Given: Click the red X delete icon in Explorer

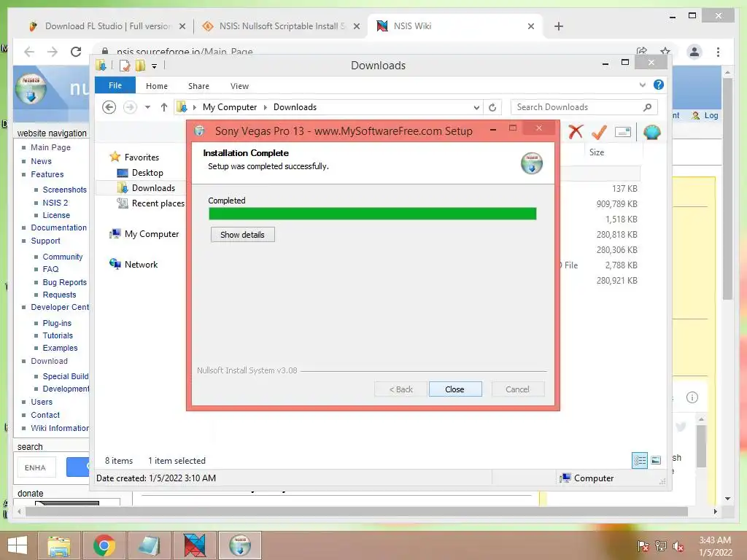Looking at the screenshot, I should (x=576, y=132).
